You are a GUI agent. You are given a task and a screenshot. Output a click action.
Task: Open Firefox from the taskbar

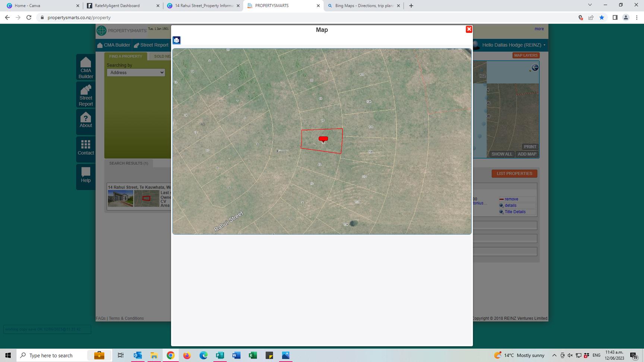pos(187,355)
